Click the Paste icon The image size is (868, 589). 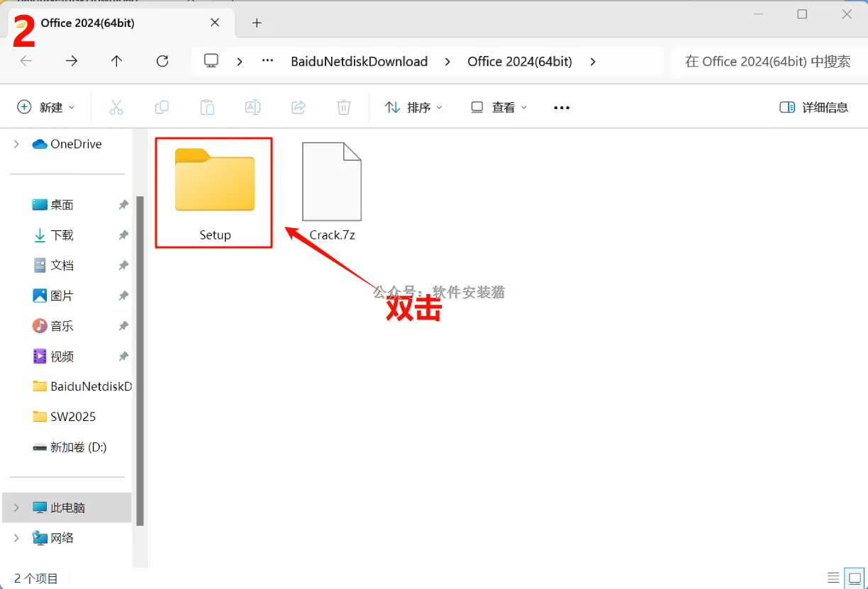(x=207, y=107)
